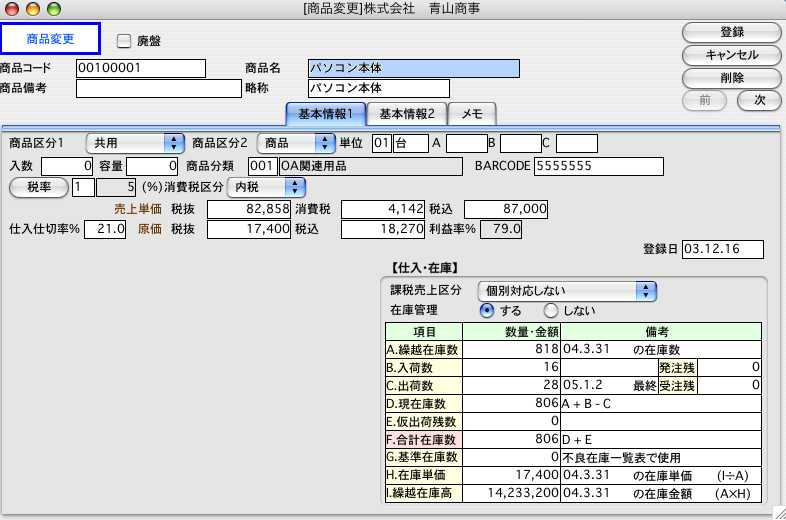The height and width of the screenshot is (520, 786).
Task: Go to next record with 次 button
Action: [759, 99]
